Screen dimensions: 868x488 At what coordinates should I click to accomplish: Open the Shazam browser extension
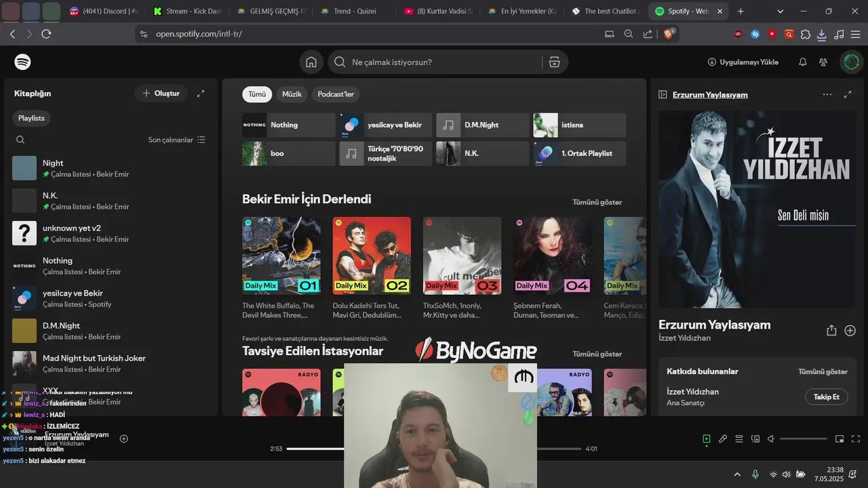click(755, 34)
